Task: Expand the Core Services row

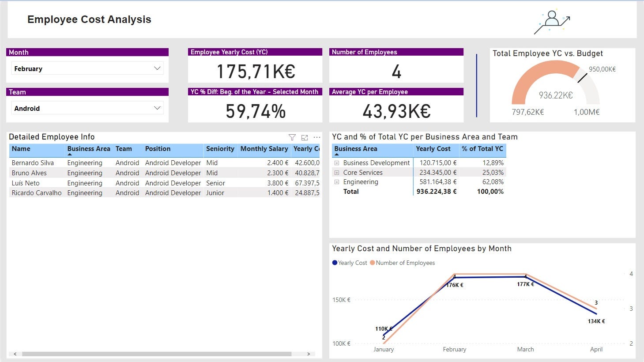Action: 336,173
